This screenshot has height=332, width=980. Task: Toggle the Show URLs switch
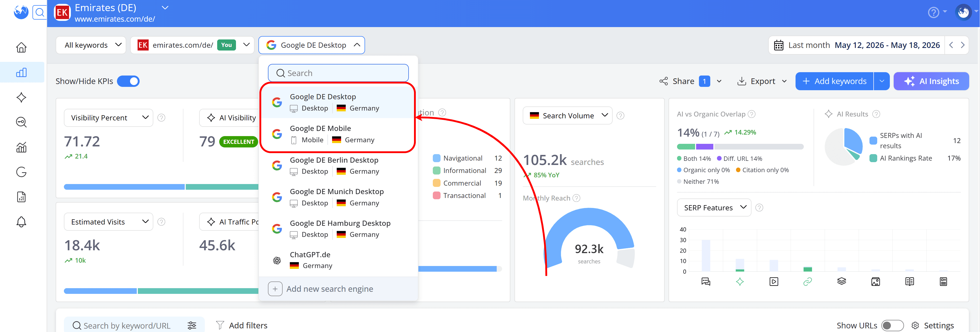[892, 326]
